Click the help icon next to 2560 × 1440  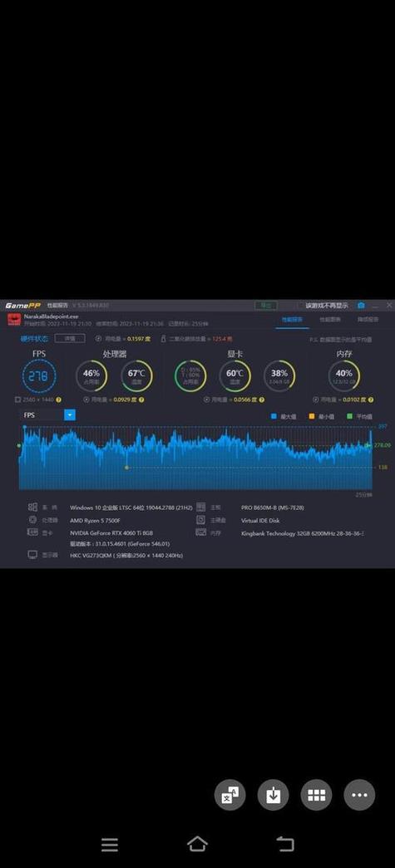tap(59, 400)
